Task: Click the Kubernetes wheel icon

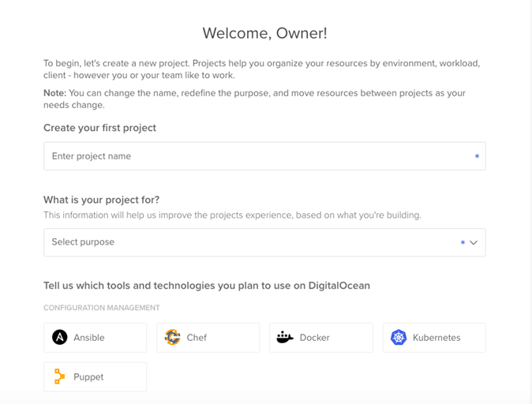Action: (x=399, y=338)
